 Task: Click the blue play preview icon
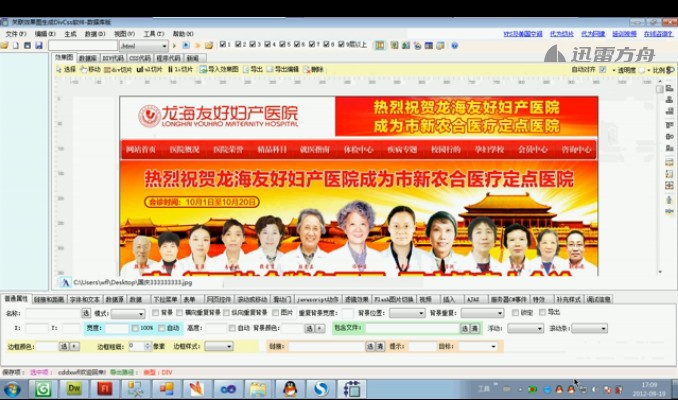[x=186, y=45]
